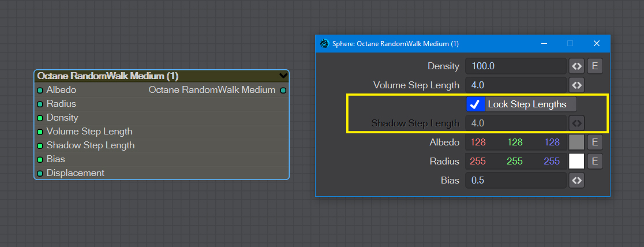Click Radius blue value 255
The width and height of the screenshot is (644, 247).
[x=552, y=161]
